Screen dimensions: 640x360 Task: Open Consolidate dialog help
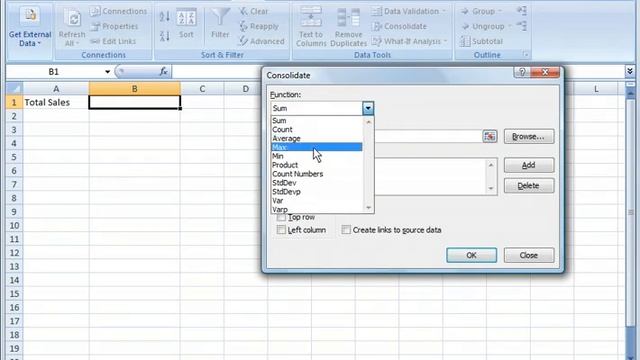click(522, 72)
